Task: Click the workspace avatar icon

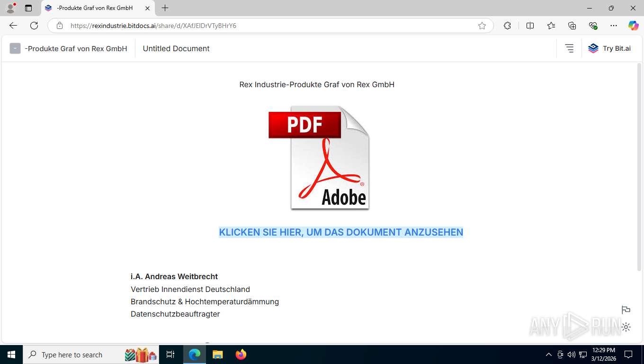Action: coord(15,48)
